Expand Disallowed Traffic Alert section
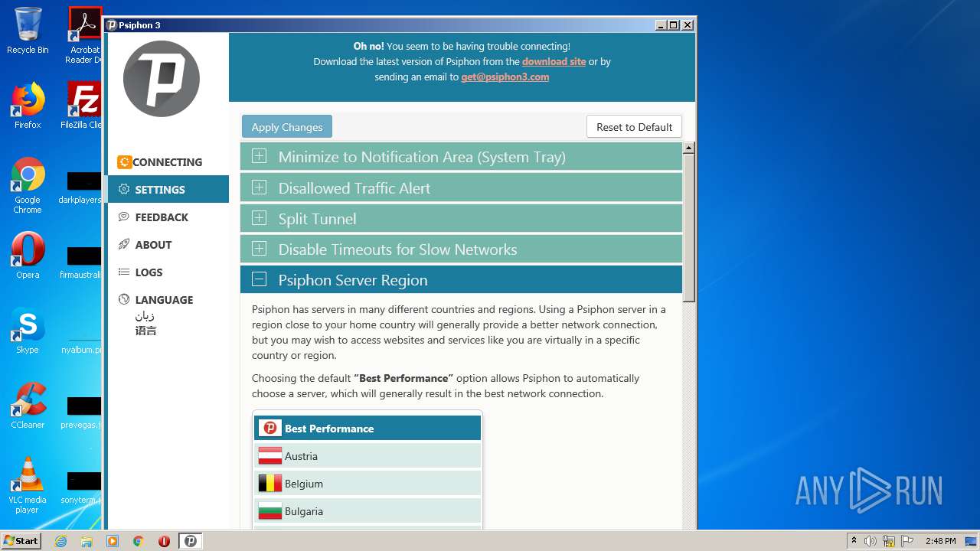Image resolution: width=980 pixels, height=551 pixels. click(461, 187)
